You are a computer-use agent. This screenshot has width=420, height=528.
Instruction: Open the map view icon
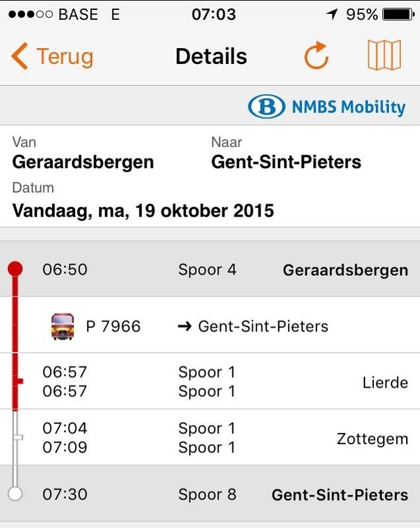(384, 56)
